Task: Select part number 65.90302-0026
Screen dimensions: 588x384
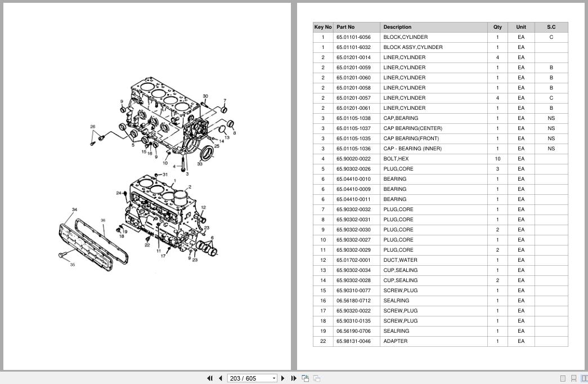Action: point(353,169)
